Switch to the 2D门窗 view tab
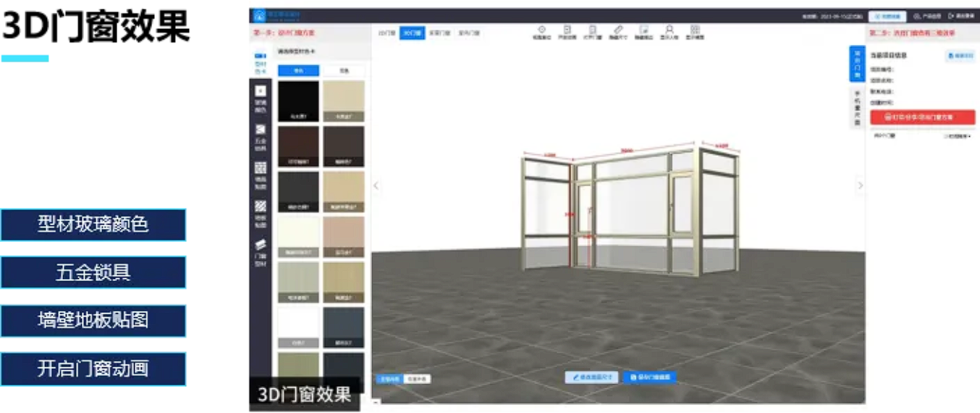The image size is (980, 413). click(x=387, y=33)
